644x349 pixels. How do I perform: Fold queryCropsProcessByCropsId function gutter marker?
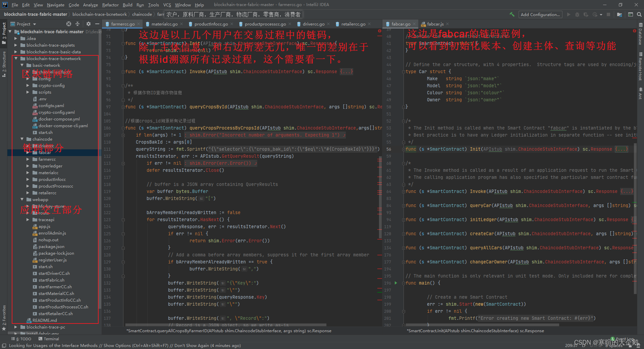coord(123,128)
